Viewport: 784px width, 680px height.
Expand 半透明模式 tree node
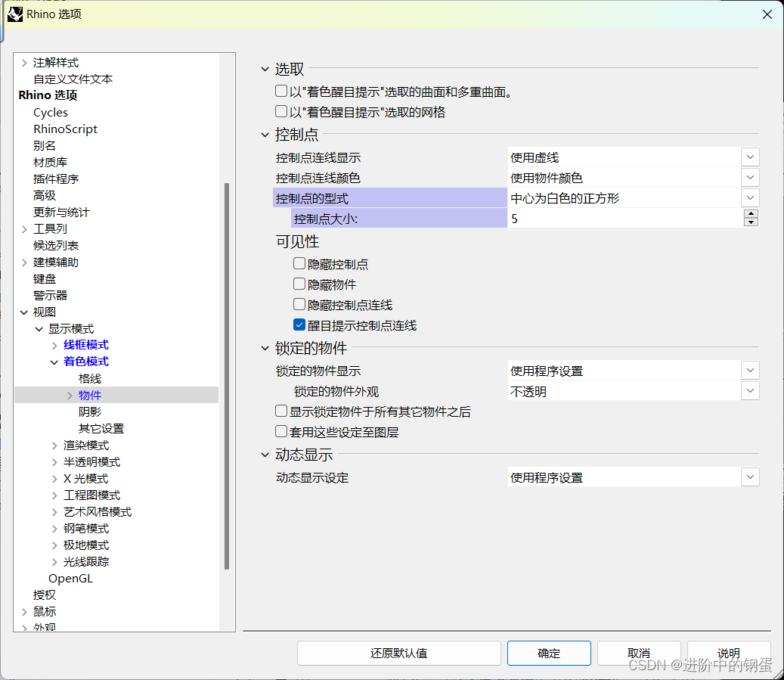[54, 462]
